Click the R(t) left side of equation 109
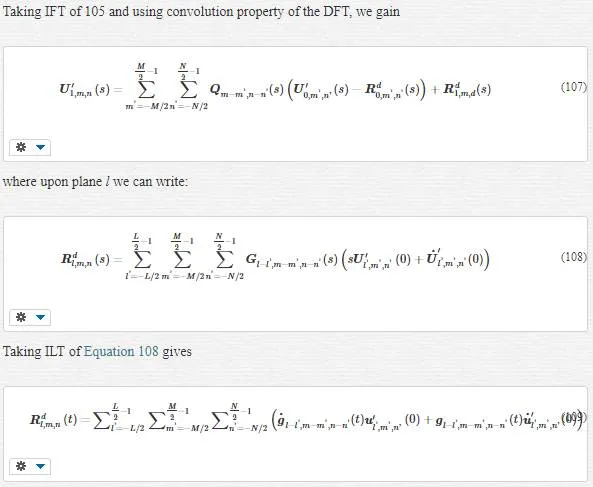The height and width of the screenshot is (487, 593). pyautogui.click(x=54, y=420)
